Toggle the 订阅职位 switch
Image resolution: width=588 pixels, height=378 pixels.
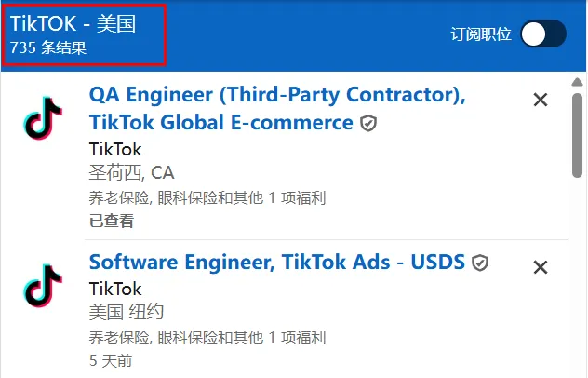(543, 34)
